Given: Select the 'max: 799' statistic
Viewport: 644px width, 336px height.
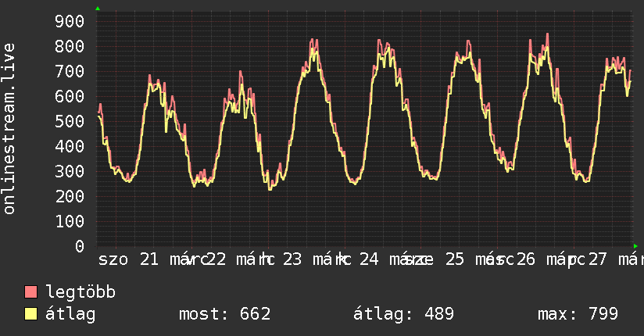Looking at the screenshot, I should (x=578, y=314).
